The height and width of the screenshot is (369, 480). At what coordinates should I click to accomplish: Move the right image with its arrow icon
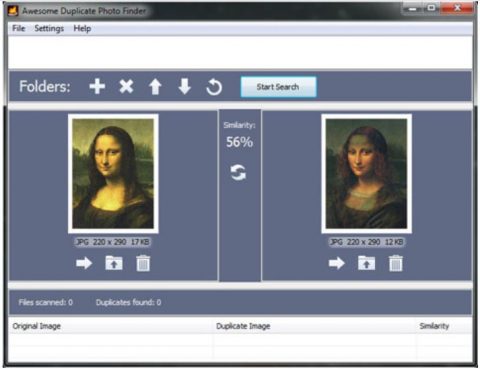point(337,263)
